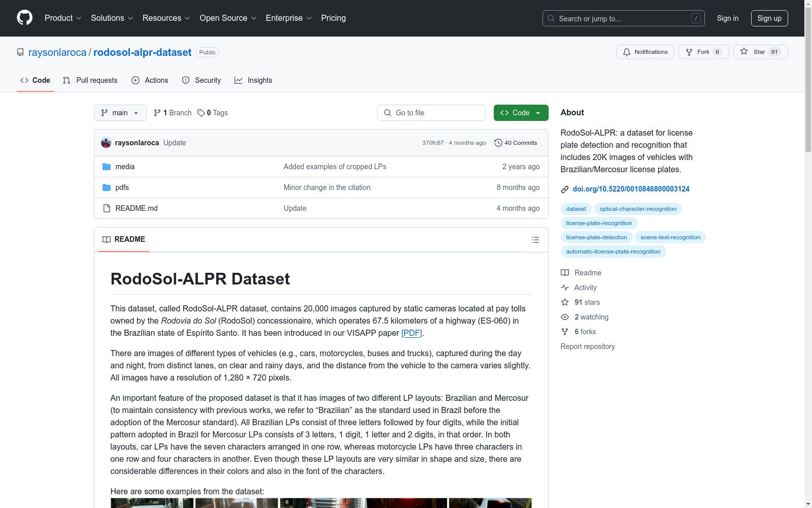
Task: Click Report repository
Action: point(588,346)
